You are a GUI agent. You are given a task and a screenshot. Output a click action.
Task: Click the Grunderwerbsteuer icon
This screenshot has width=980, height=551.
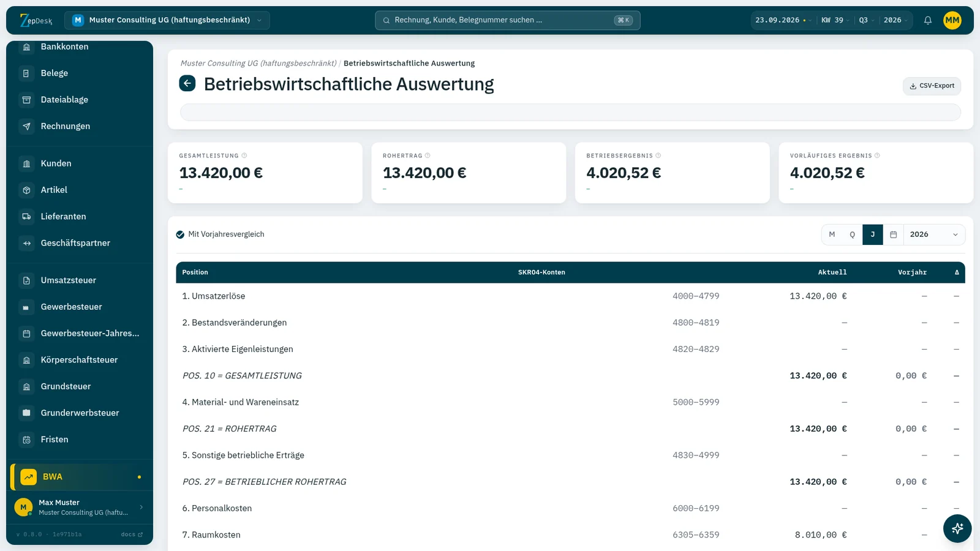(x=26, y=413)
